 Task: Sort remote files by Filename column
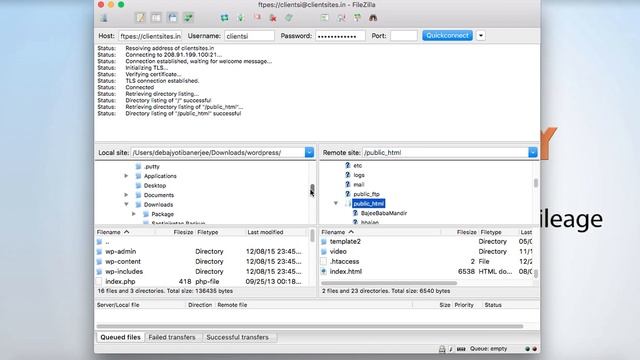380,232
